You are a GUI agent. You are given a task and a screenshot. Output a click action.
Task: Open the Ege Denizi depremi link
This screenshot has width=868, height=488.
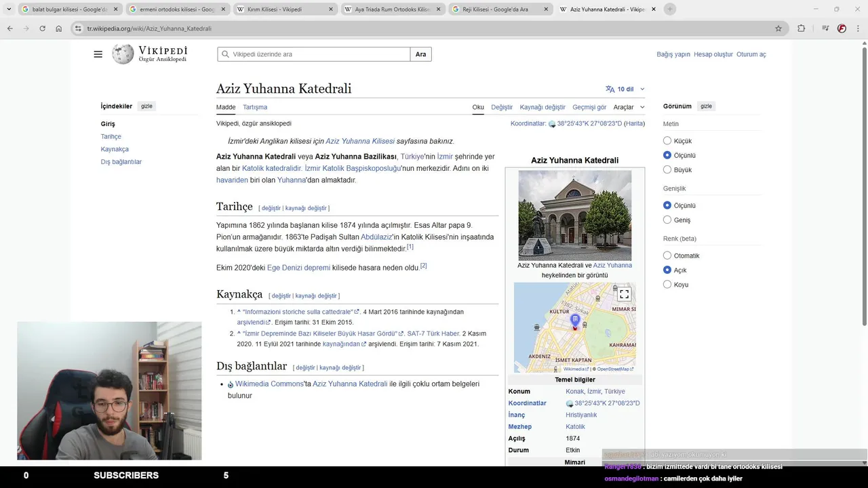tap(298, 268)
